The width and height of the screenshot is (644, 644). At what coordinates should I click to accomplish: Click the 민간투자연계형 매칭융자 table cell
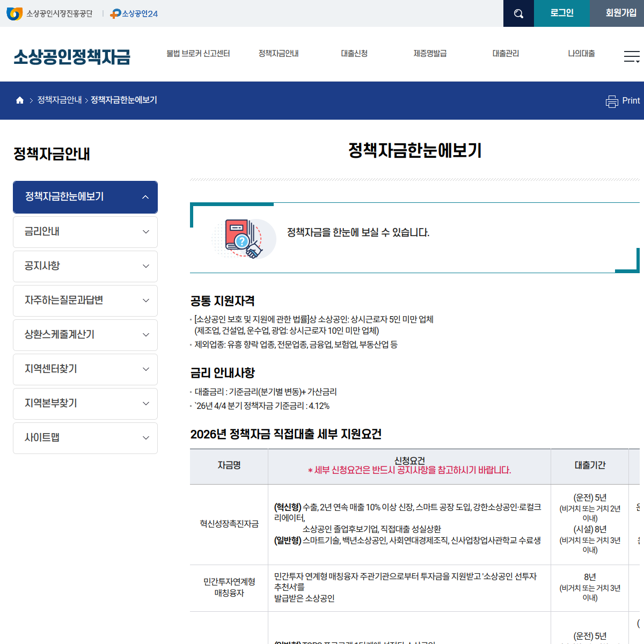(x=229, y=588)
